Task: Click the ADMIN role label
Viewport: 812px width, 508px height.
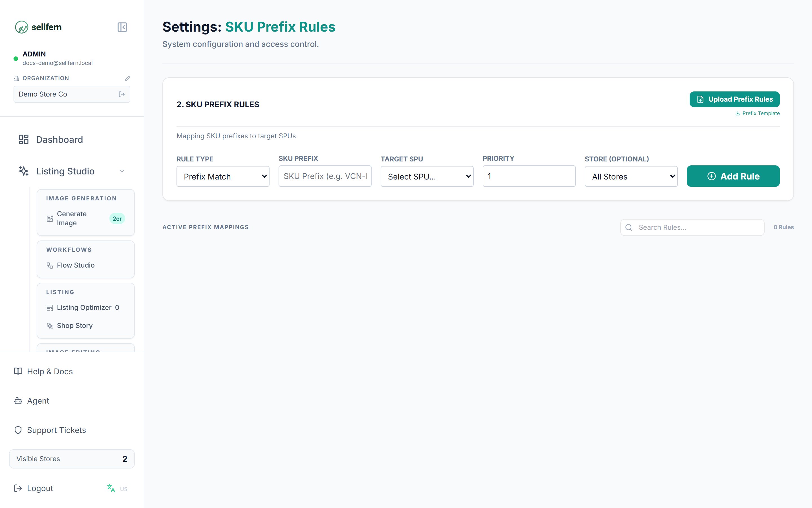Action: click(34, 54)
